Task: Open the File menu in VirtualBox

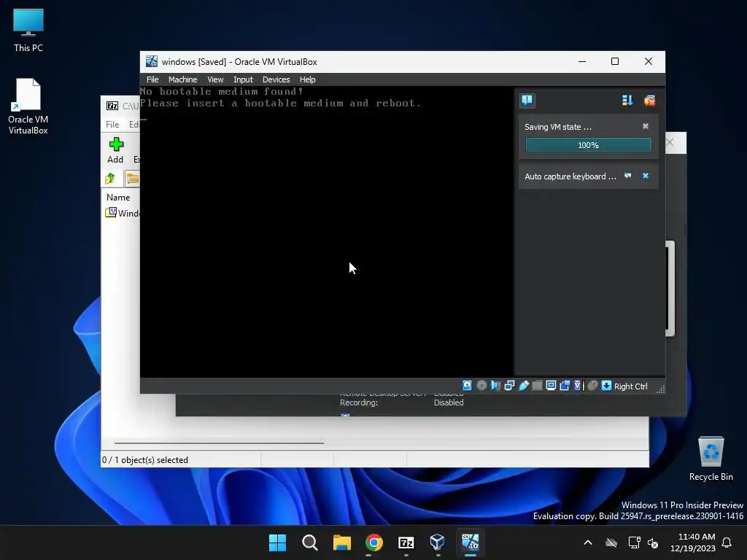Action: click(152, 79)
